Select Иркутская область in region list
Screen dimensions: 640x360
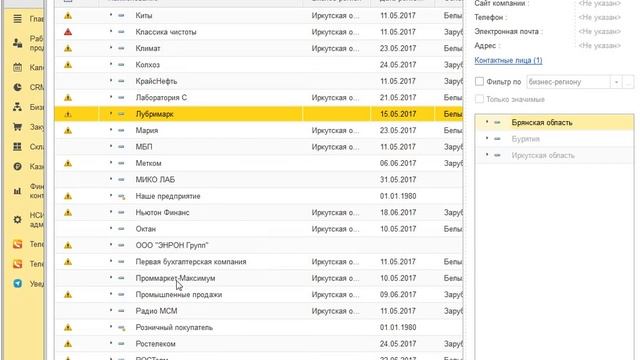[x=543, y=155]
